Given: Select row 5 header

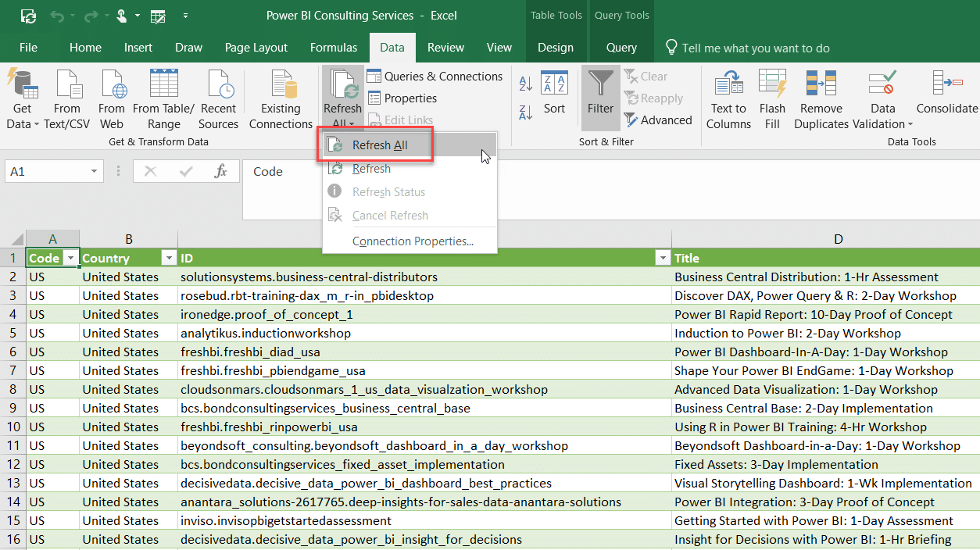Looking at the screenshot, I should [x=13, y=333].
